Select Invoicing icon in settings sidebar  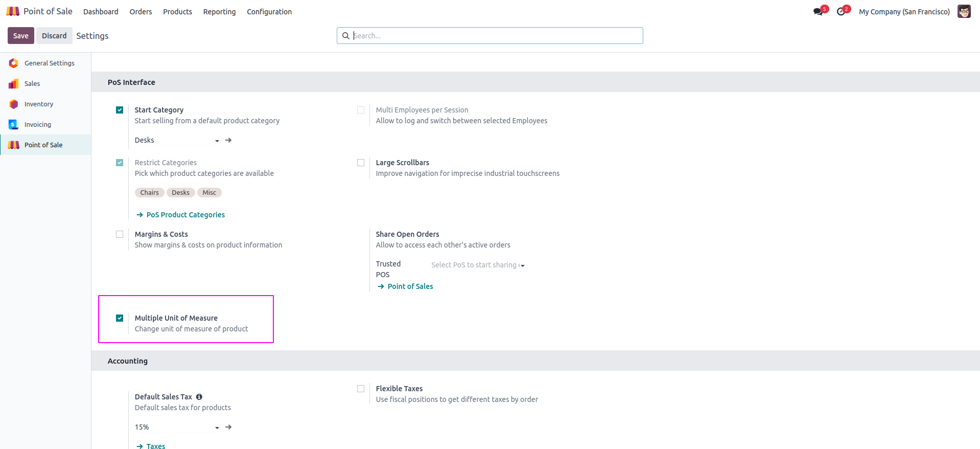[14, 124]
